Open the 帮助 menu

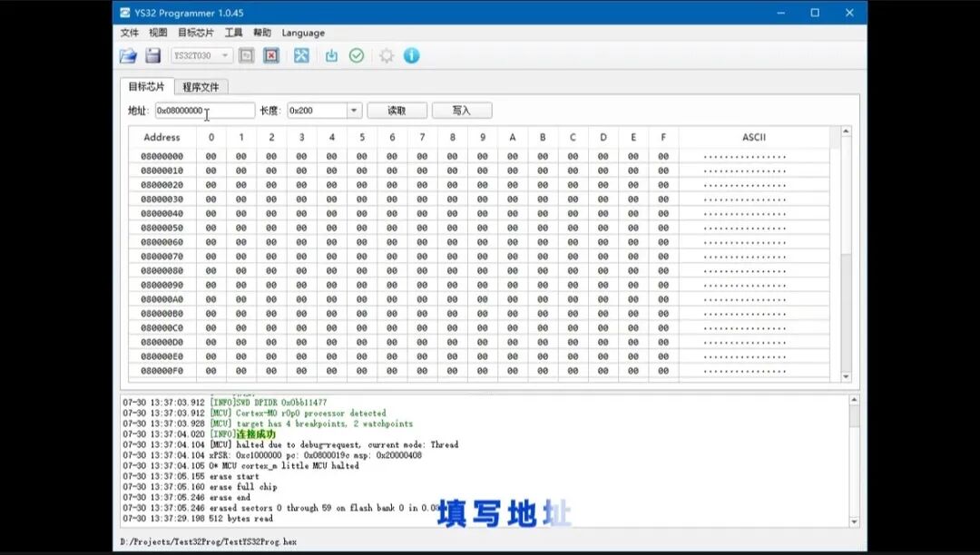262,33
